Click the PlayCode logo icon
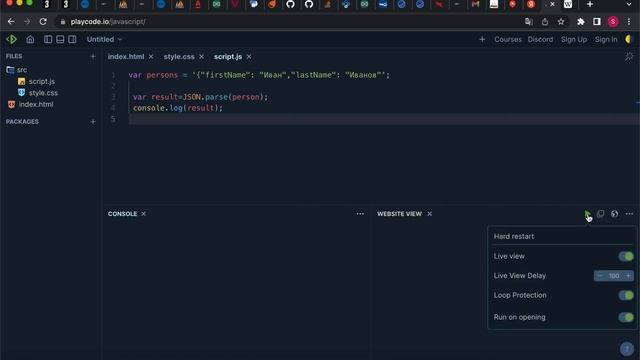 click(x=11, y=39)
